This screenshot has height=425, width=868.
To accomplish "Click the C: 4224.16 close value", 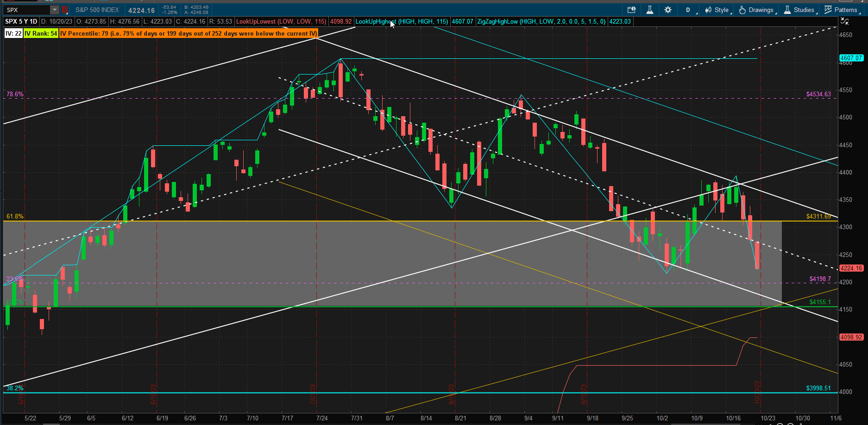I will [x=190, y=21].
